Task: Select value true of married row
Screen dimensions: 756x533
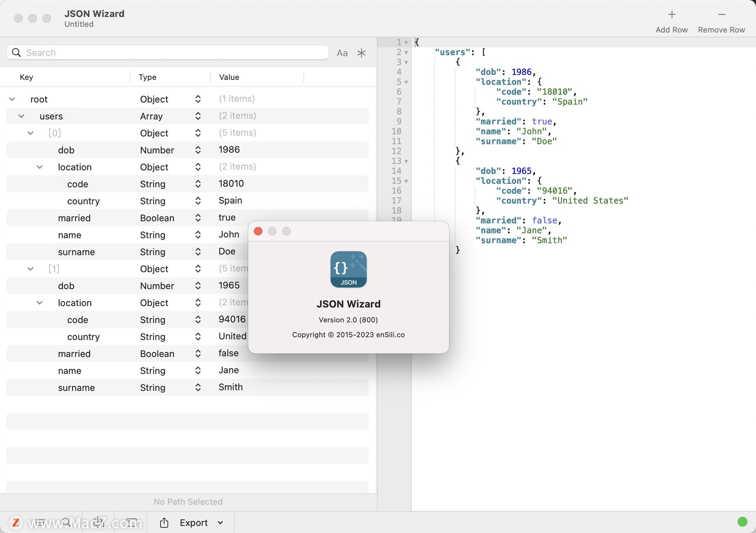Action: pos(227,217)
